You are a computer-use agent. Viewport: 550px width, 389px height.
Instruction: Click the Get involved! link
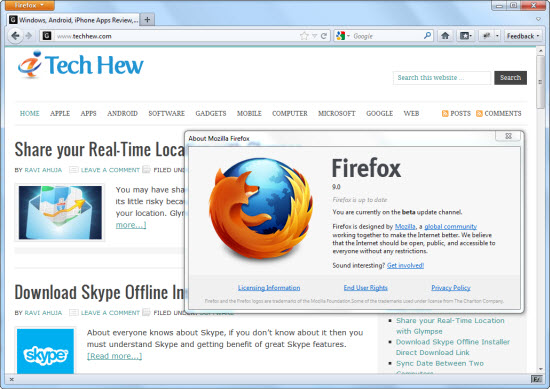click(x=405, y=266)
